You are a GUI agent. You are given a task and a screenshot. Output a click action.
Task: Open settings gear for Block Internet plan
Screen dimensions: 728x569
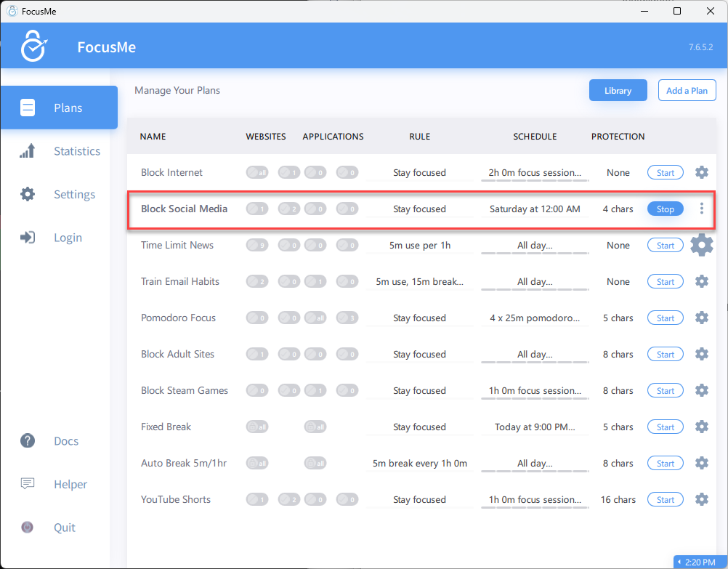tap(702, 172)
